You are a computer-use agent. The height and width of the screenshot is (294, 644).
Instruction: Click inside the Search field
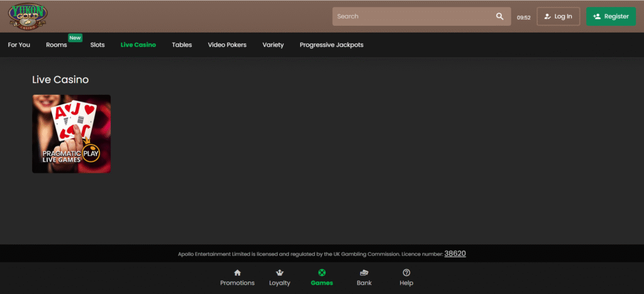pyautogui.click(x=415, y=16)
